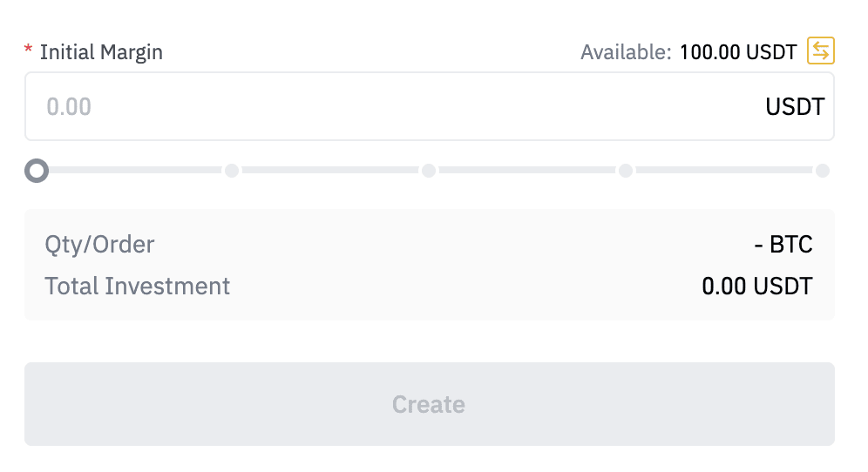Click the slider handle at 0%
The image size is (868, 472).
pyautogui.click(x=37, y=171)
